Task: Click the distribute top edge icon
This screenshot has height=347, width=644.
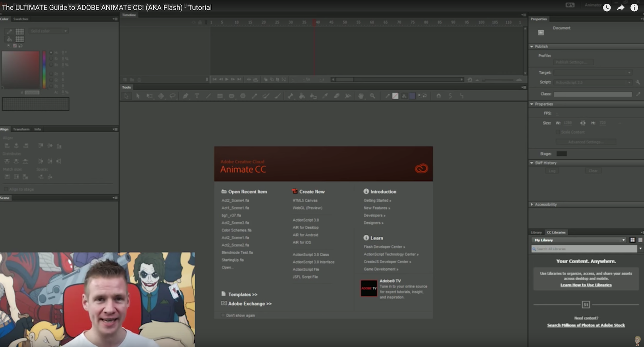Action: [7, 161]
